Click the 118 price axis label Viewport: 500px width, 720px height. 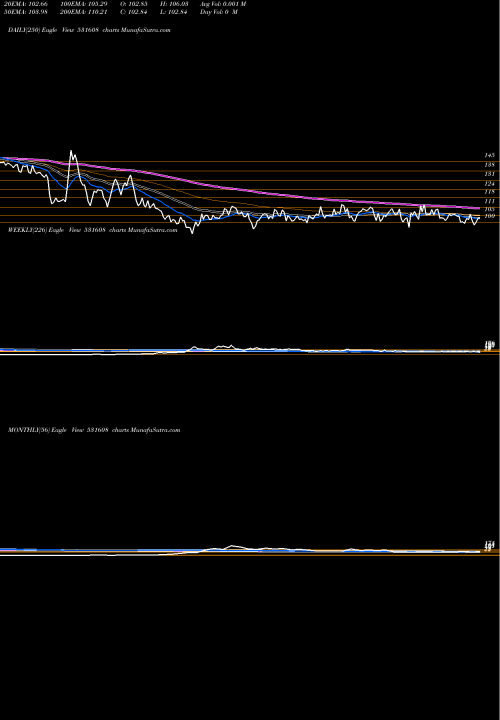point(489,191)
